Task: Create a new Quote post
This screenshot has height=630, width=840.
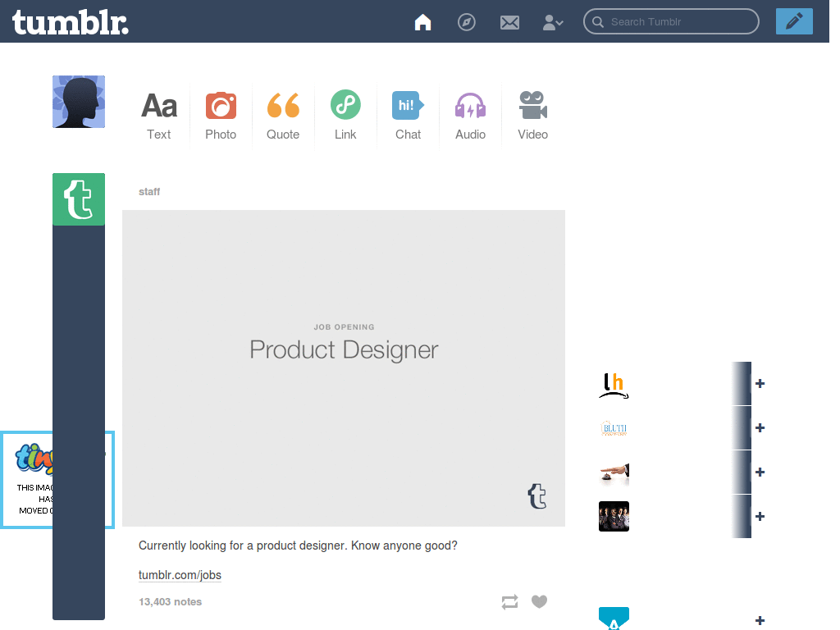Action: click(283, 116)
